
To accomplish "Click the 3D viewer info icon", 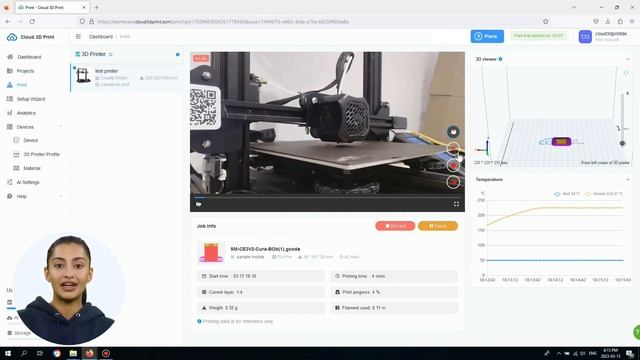I will (x=500, y=59).
